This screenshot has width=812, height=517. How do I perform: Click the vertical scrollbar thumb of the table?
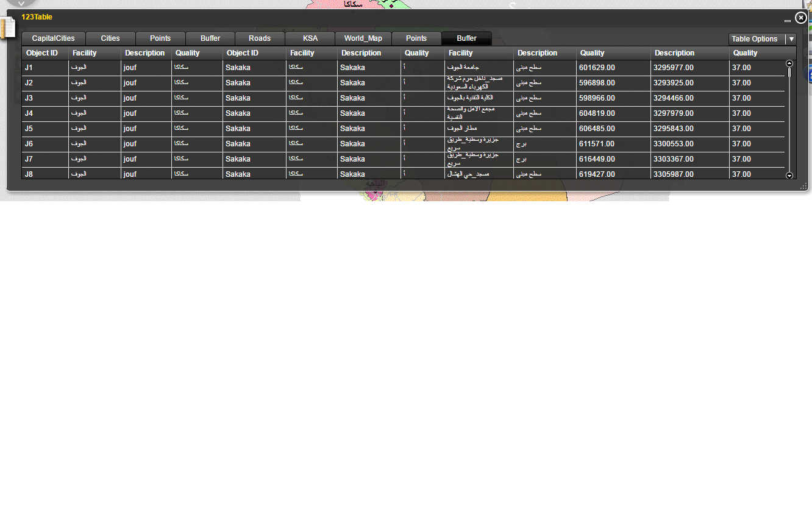pyautogui.click(x=789, y=72)
